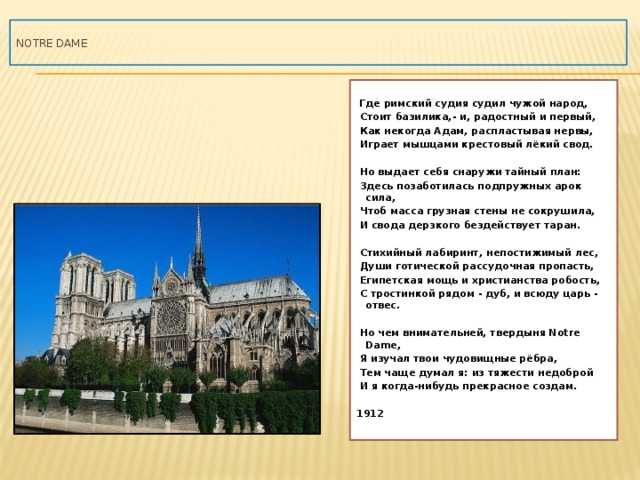Viewport: 640px width, 480px height.
Task: Click line "С тростинкой рядом - дуб, и всюду царь -"
Action: pyautogui.click(x=479, y=293)
